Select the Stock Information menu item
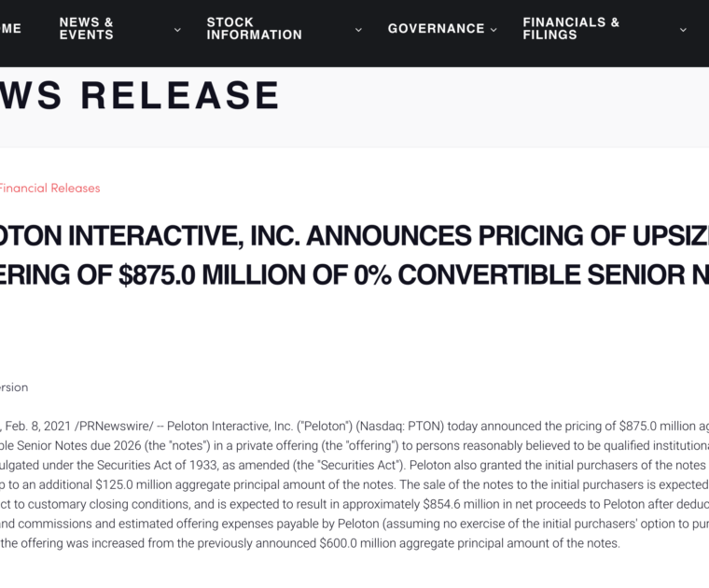 click(254, 29)
